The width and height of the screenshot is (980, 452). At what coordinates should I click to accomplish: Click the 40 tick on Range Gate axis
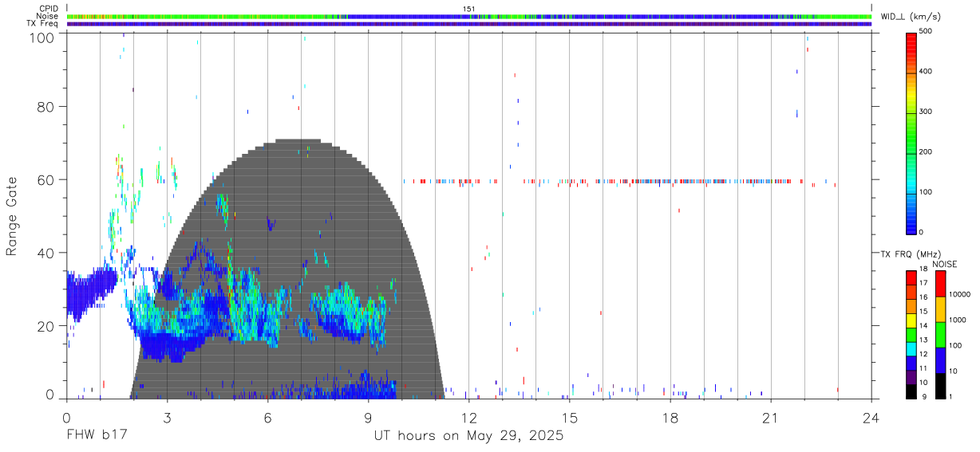[45, 253]
